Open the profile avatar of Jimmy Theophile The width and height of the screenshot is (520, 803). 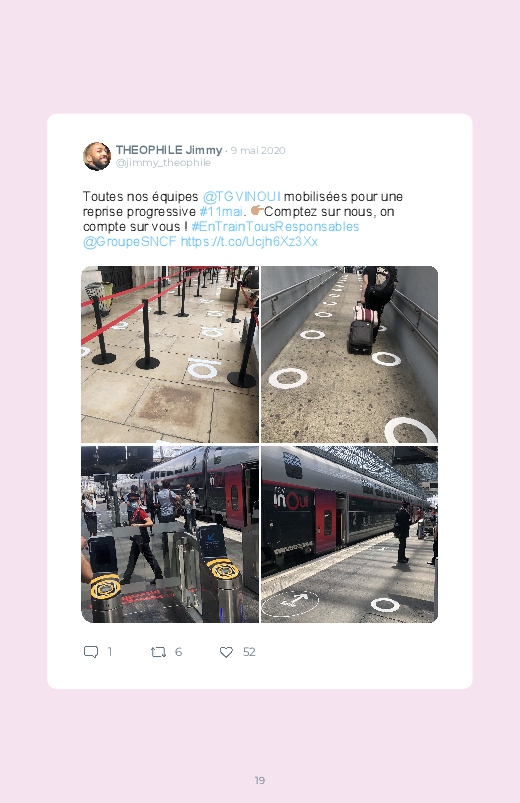97,156
